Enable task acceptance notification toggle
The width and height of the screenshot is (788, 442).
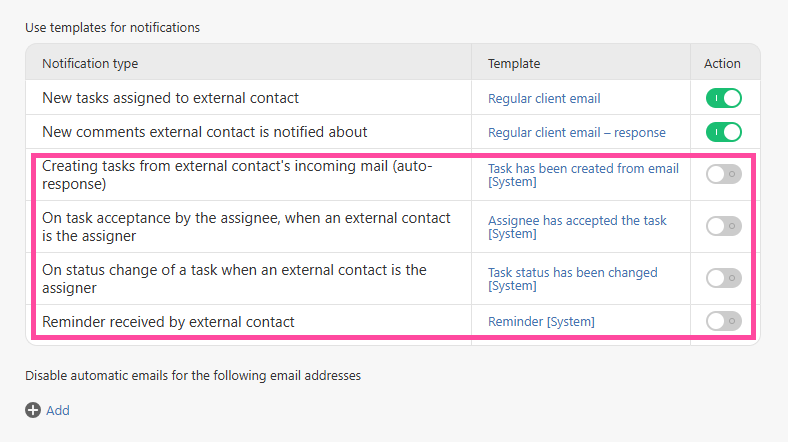coord(723,226)
